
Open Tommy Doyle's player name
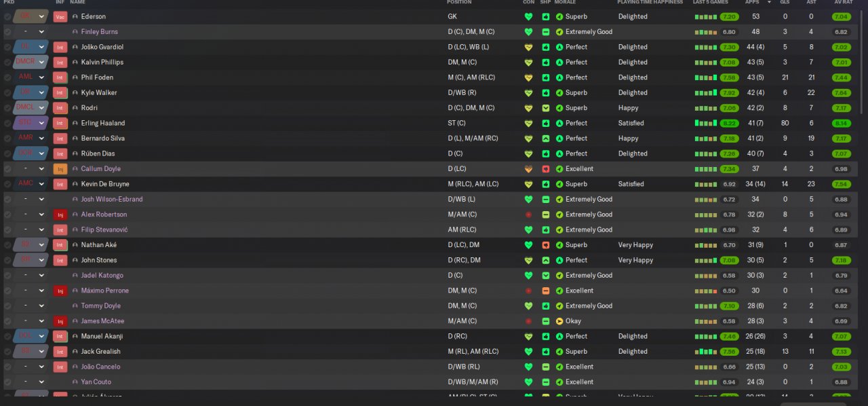[x=101, y=306]
